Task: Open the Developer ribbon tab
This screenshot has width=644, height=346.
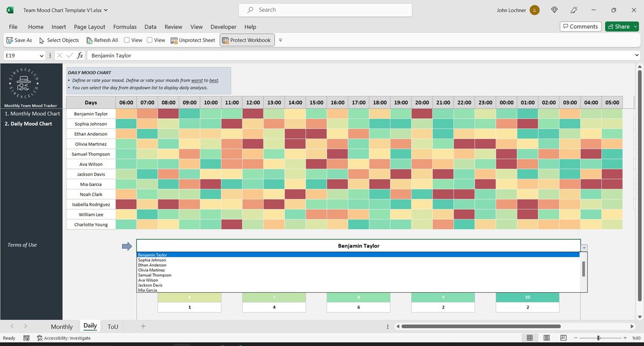Action: click(x=223, y=27)
